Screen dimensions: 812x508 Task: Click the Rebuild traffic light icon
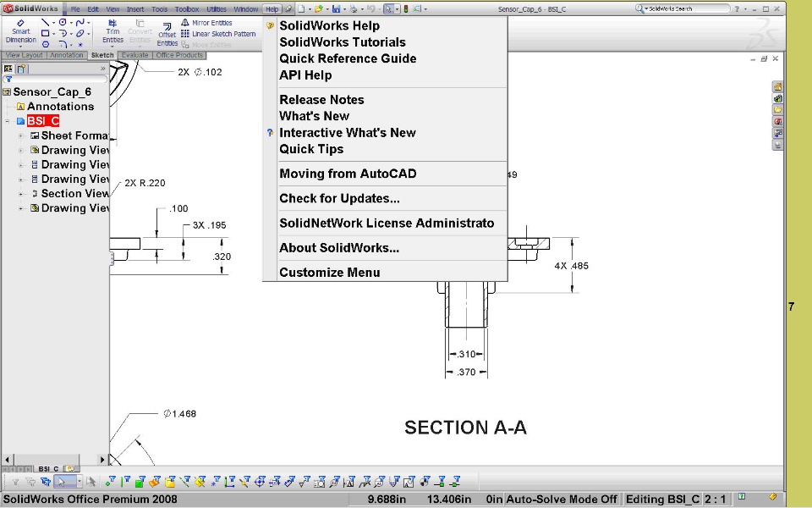tap(406, 8)
